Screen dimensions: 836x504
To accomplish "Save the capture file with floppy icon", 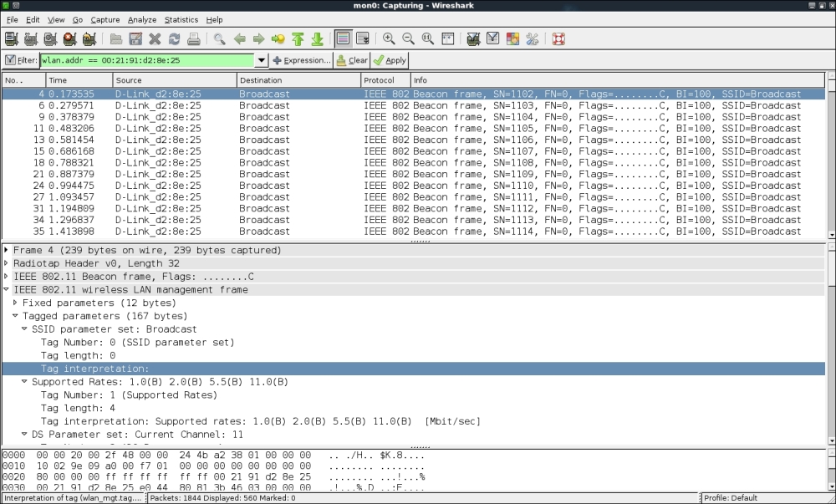I will 135,39.
